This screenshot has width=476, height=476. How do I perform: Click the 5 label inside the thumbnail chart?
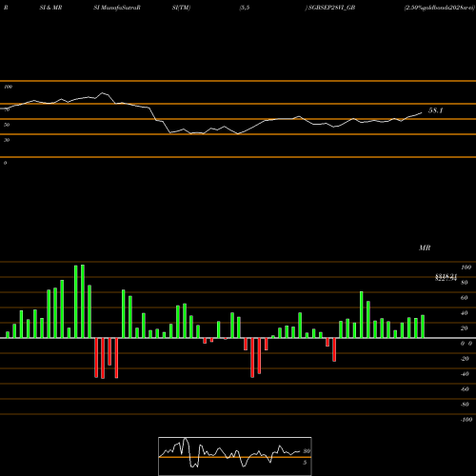click(x=305, y=463)
